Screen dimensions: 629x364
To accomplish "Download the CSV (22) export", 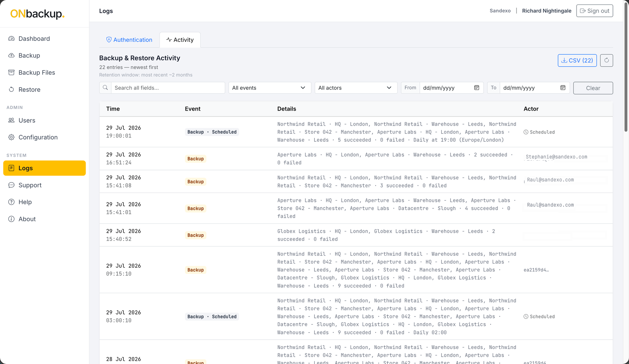I will point(577,60).
